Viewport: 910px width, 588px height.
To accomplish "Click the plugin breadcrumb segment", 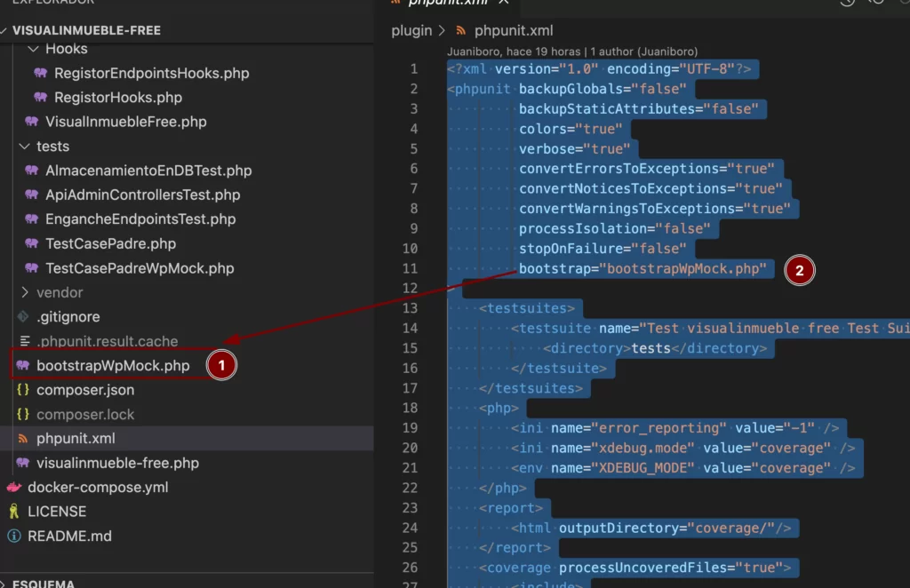I will [411, 30].
